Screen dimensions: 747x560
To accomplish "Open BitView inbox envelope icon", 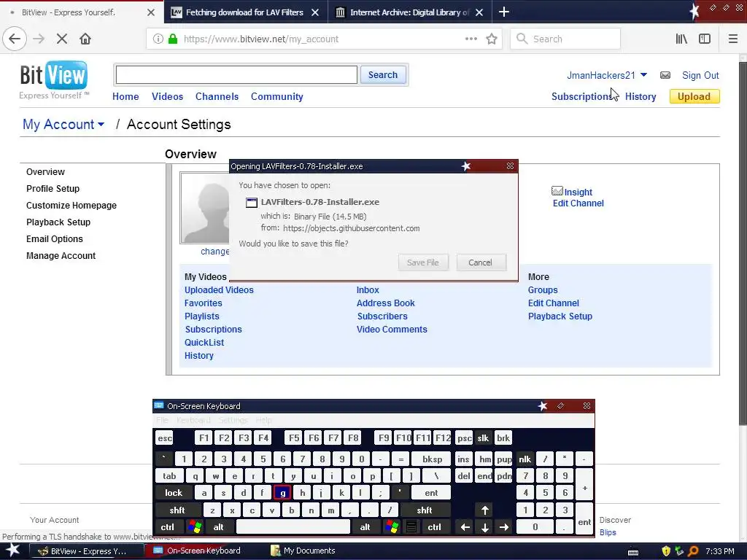I will [665, 75].
